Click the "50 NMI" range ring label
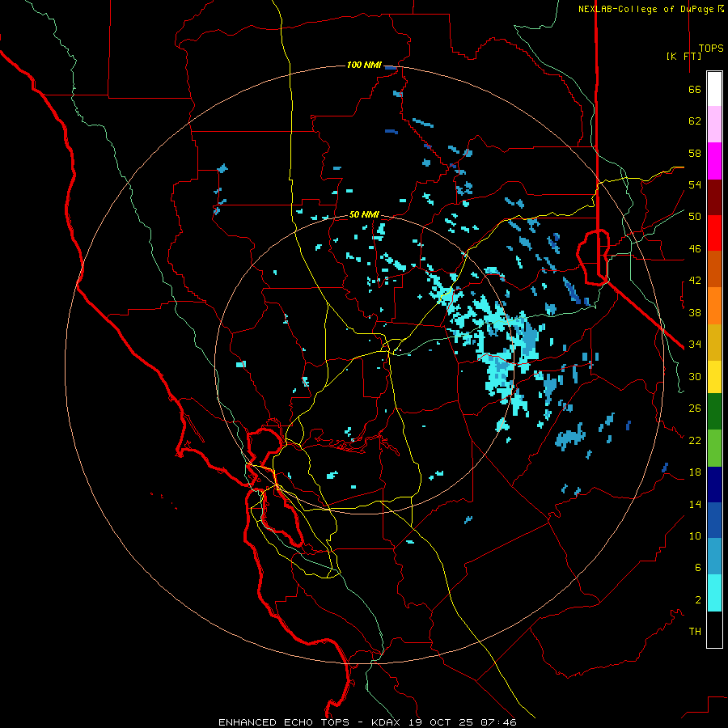The width and height of the screenshot is (728, 728). (x=364, y=214)
